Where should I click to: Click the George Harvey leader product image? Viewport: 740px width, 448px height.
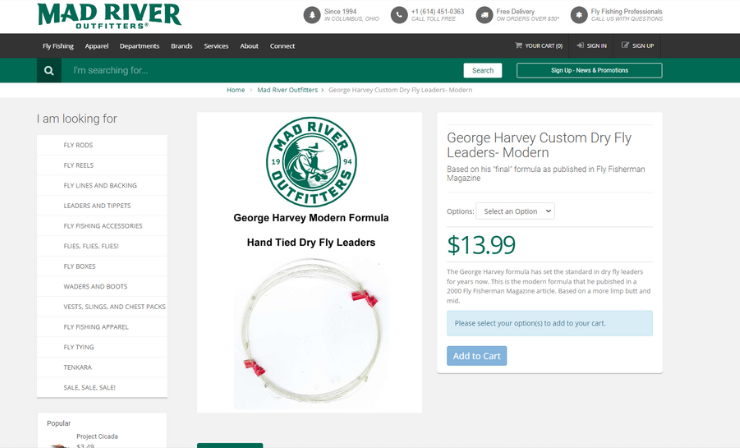[x=310, y=262]
